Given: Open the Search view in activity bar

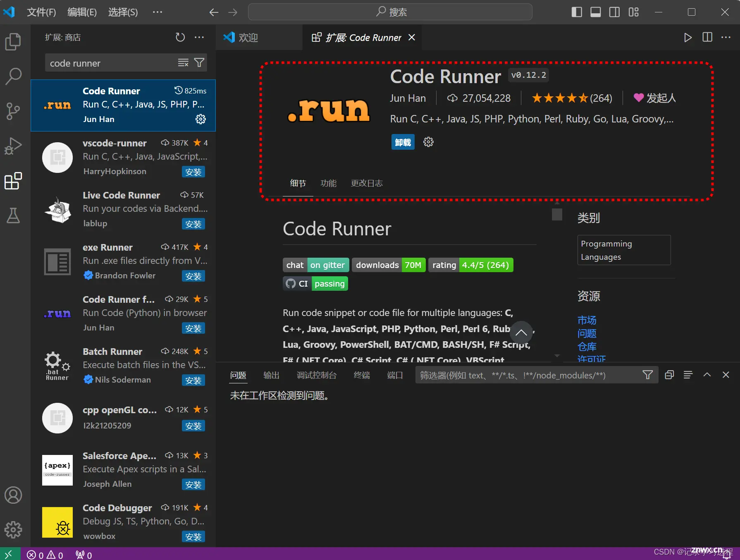Looking at the screenshot, I should tap(13, 76).
